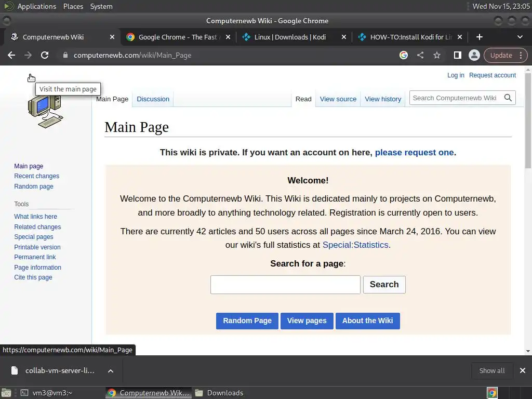
Task: Open Special pages in Tools
Action: (x=34, y=237)
